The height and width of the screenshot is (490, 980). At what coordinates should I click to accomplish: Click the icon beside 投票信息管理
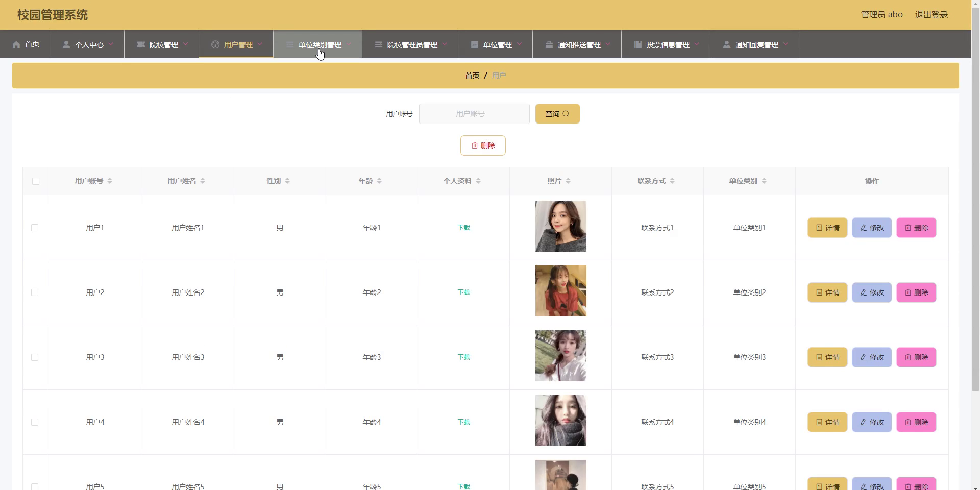click(x=638, y=44)
